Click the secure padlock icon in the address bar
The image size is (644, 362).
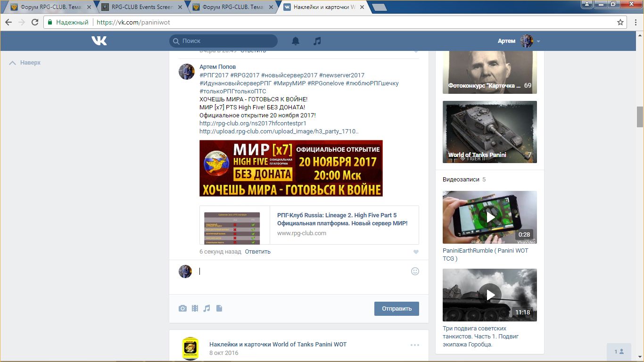50,22
